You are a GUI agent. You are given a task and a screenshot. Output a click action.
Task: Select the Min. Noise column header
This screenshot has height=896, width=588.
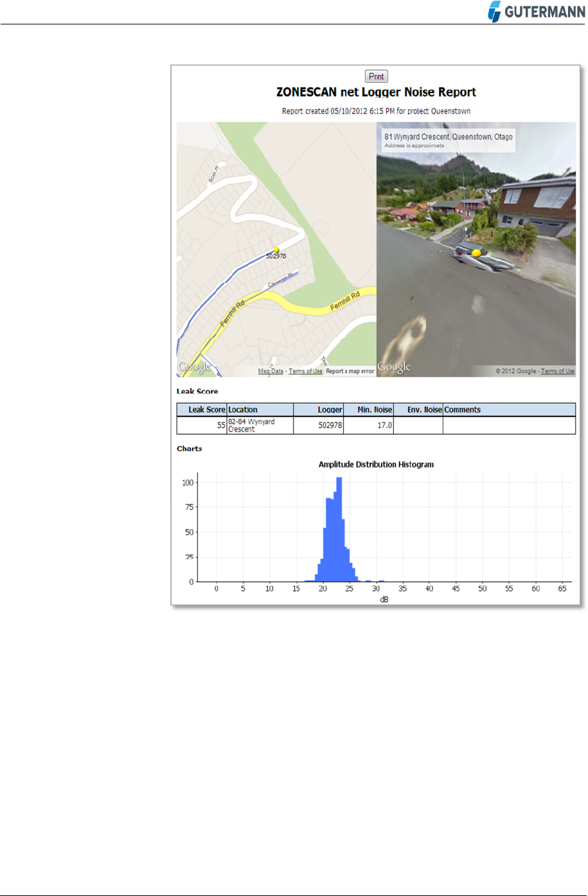(369, 409)
